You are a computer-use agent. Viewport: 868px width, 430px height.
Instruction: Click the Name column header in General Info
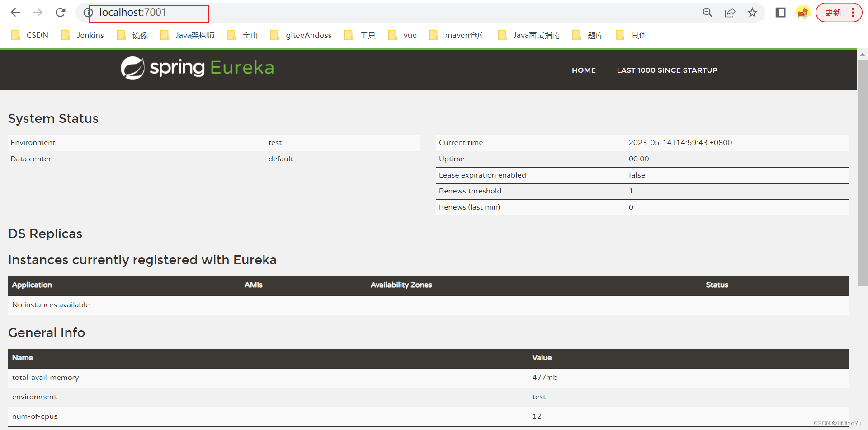click(23, 358)
